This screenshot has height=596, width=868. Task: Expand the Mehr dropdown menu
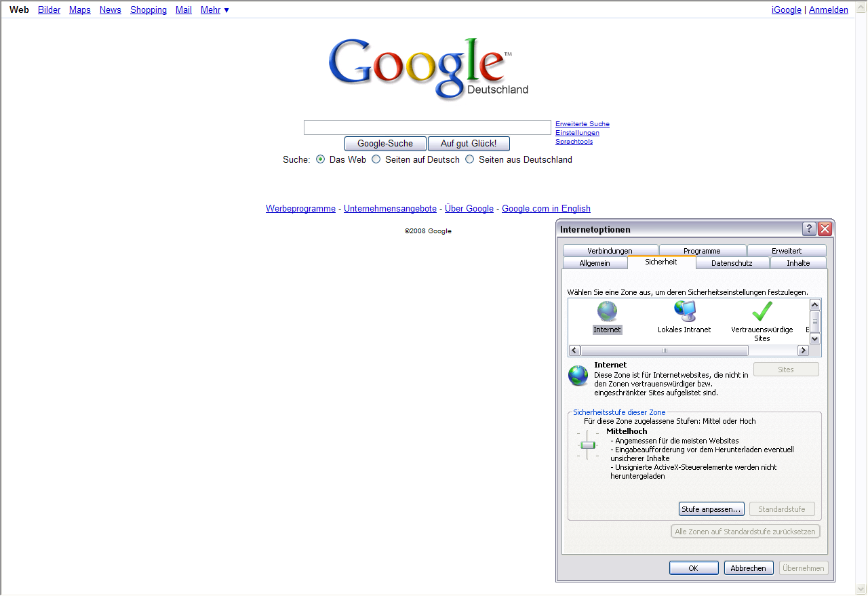[214, 10]
